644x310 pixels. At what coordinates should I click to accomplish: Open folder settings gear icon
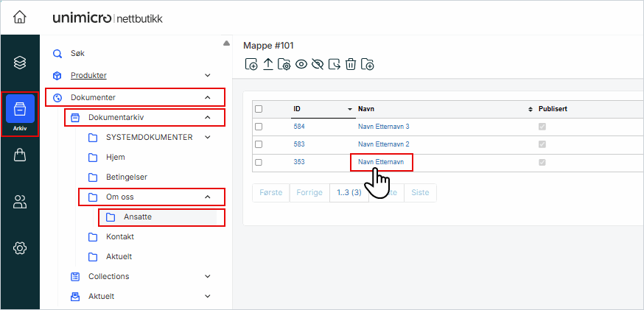[284, 65]
